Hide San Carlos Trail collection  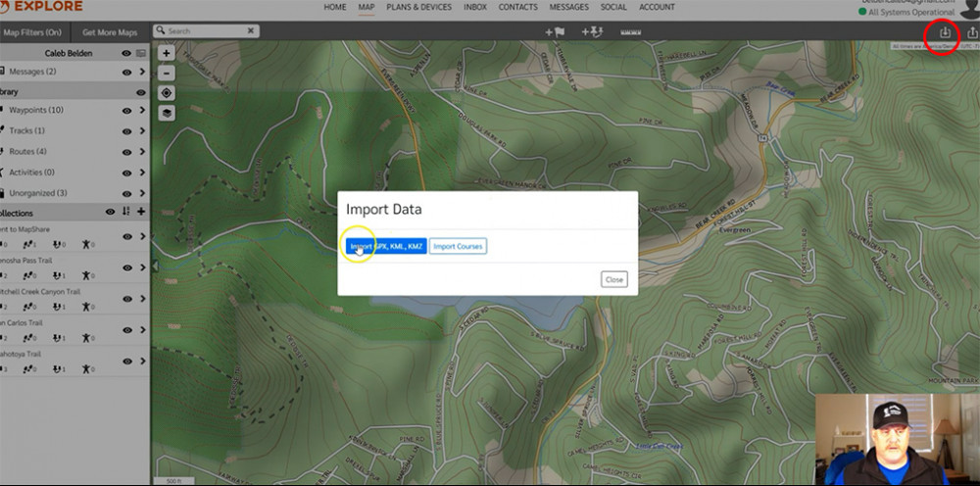[x=126, y=330]
